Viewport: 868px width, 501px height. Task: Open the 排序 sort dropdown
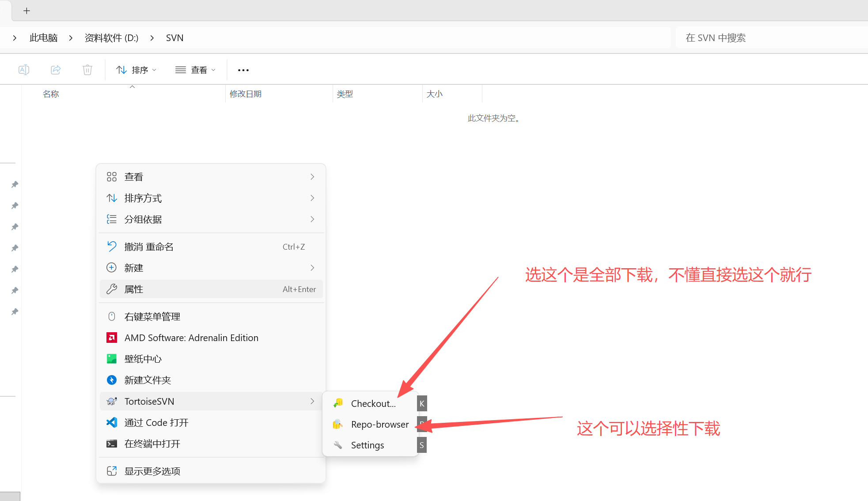136,70
